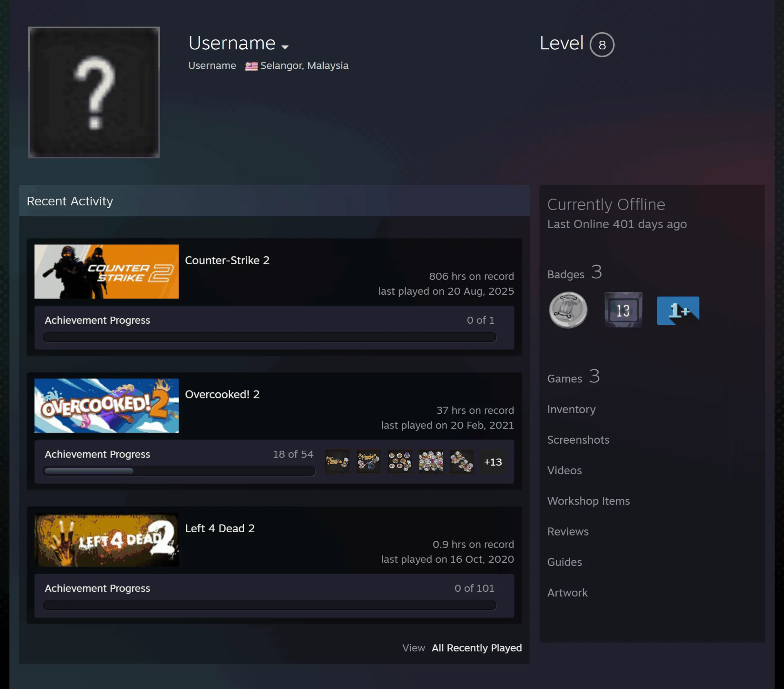Open the Videos link
This screenshot has height=689, width=784.
point(564,470)
